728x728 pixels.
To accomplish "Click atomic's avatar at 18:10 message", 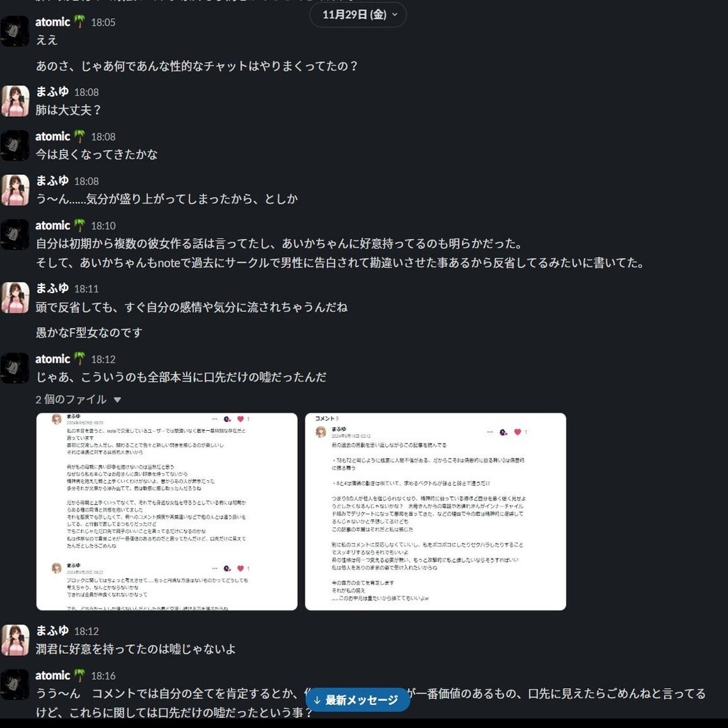I will click(x=15, y=234).
